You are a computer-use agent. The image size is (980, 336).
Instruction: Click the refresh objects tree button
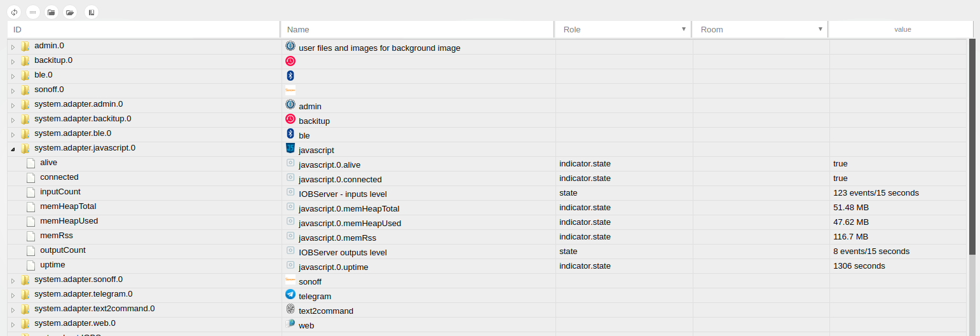(x=14, y=12)
